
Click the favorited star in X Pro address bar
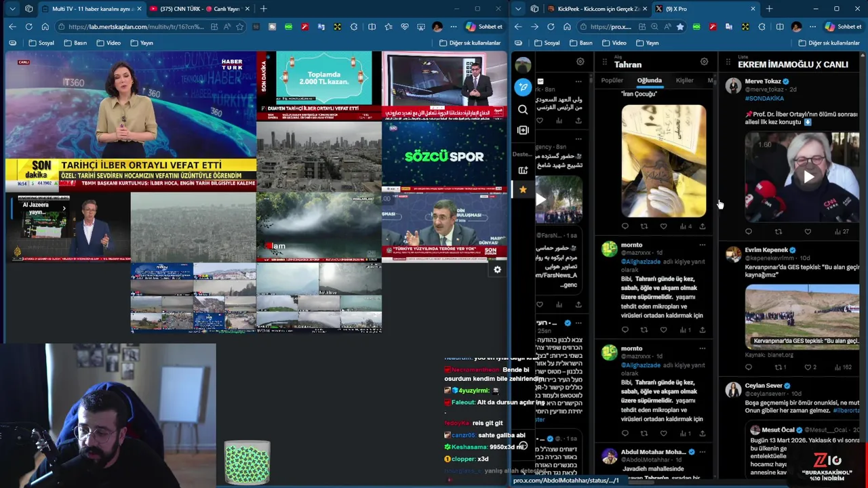pyautogui.click(x=679, y=26)
